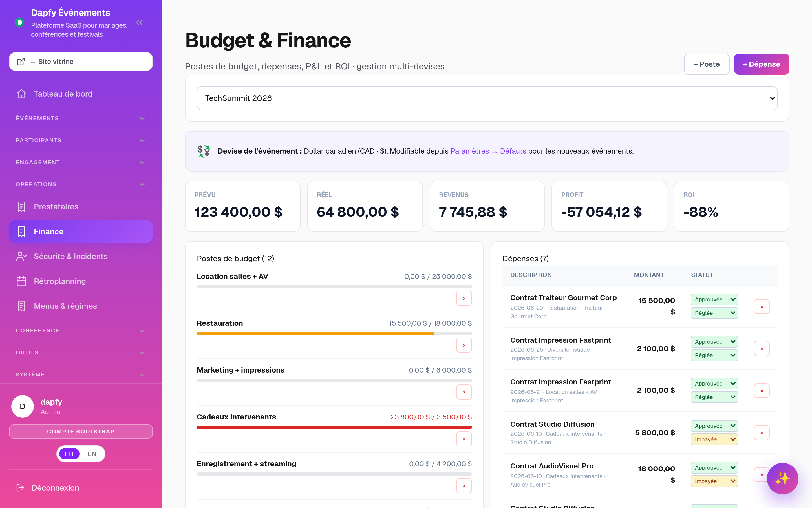Click the '23 800,00 $ / 3 500,00 $' amount
Screen dimensions: 812x508
coord(431,417)
